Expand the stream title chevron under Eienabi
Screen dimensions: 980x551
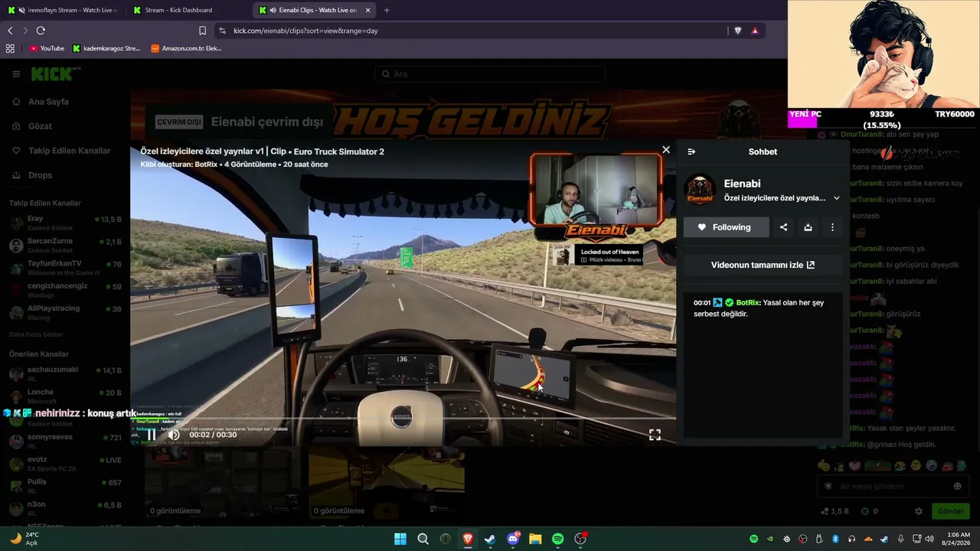[x=836, y=198]
